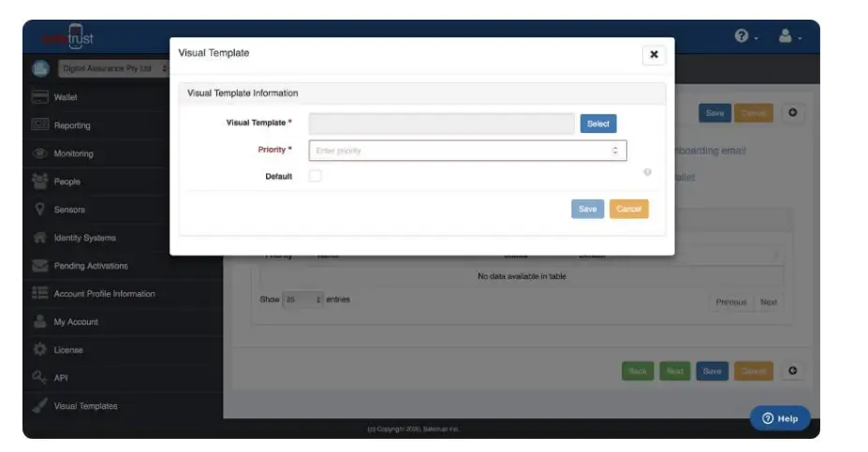868x452 pixels.
Task: Click the top orange Cancel button on page
Action: (x=754, y=113)
